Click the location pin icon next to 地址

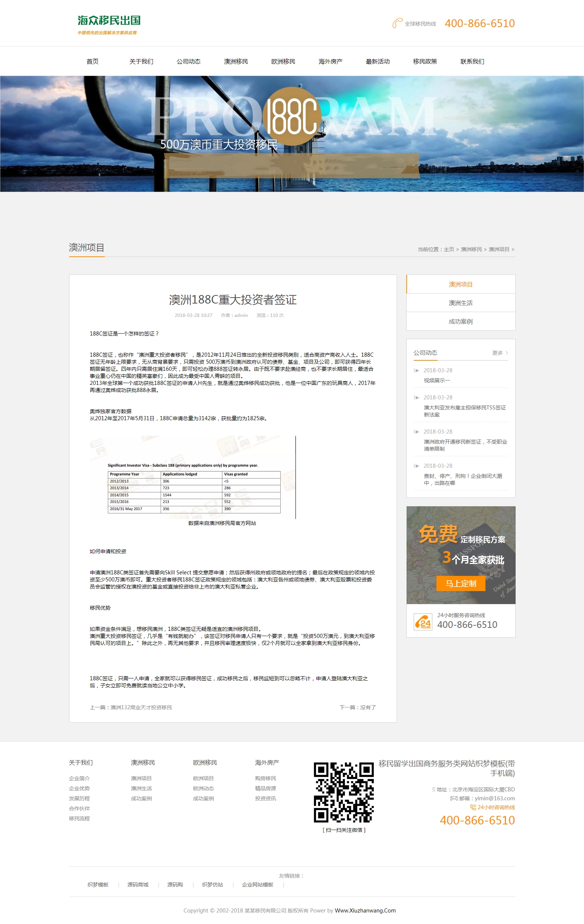pyautogui.click(x=433, y=790)
